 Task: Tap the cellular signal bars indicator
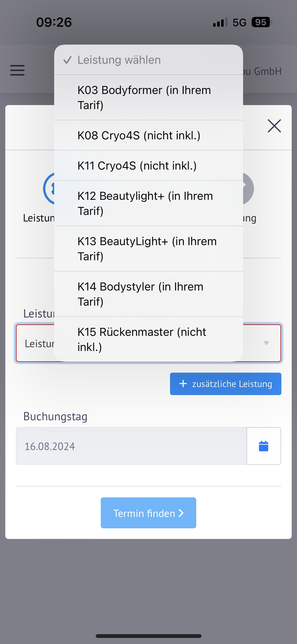click(x=220, y=22)
